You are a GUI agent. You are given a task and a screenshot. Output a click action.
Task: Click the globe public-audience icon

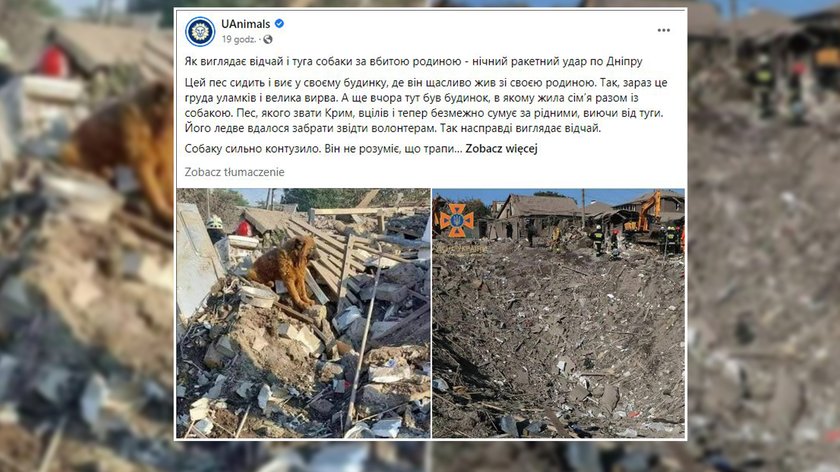[268, 40]
